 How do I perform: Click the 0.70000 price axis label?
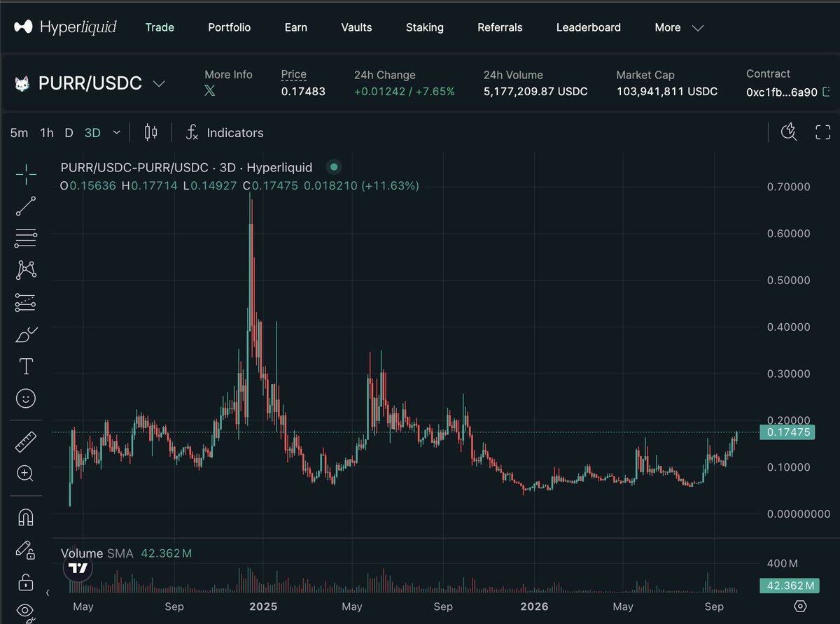click(788, 187)
